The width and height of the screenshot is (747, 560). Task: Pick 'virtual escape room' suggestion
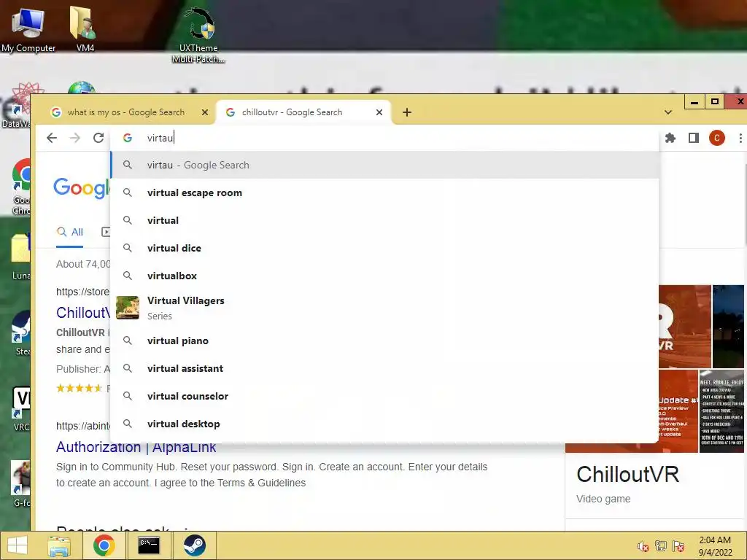coord(385,192)
